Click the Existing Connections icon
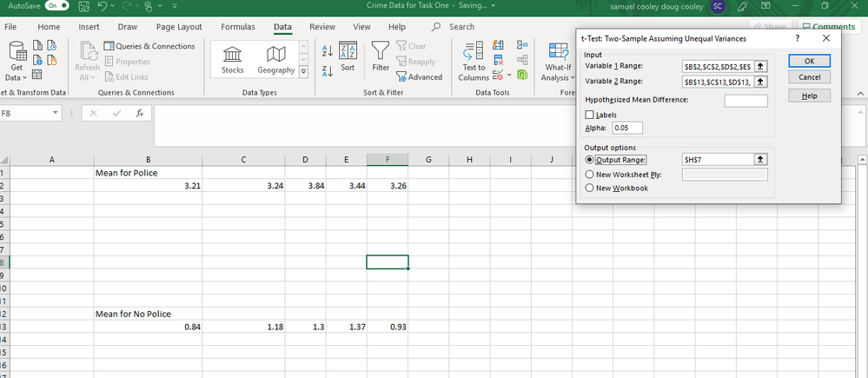The image size is (868, 378). click(51, 60)
